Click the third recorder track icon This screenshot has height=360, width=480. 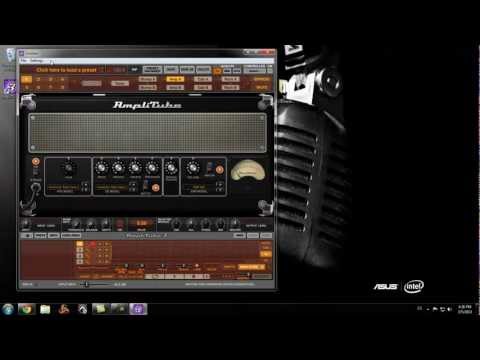tap(80, 256)
